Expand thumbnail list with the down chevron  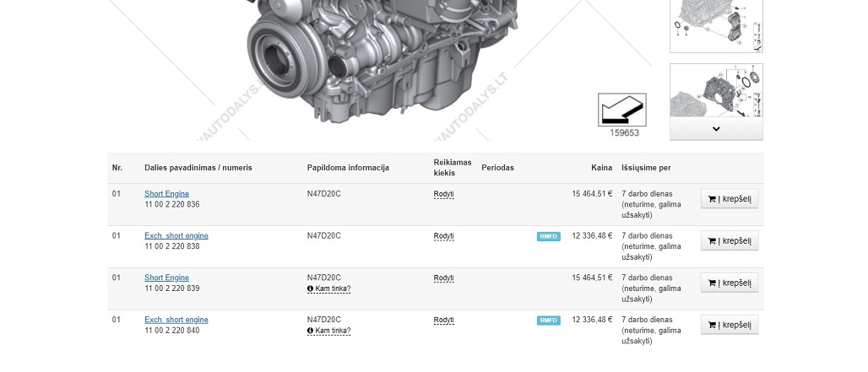716,129
